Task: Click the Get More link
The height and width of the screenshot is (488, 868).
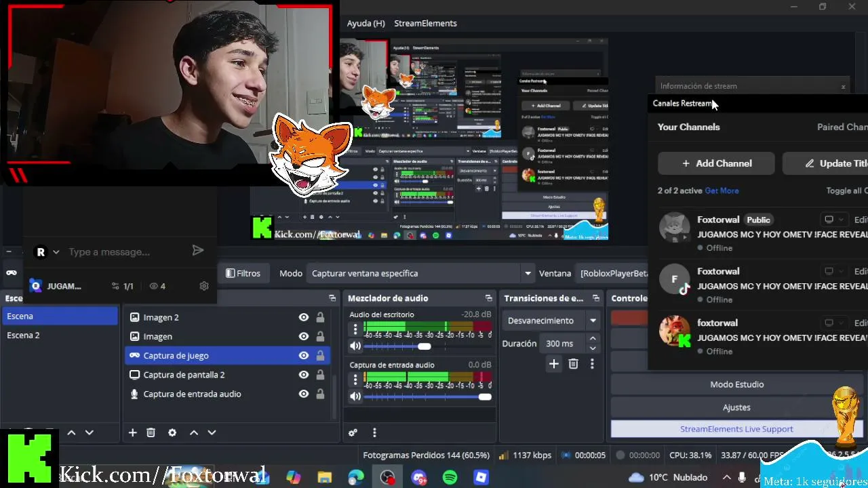Action: [x=722, y=190]
